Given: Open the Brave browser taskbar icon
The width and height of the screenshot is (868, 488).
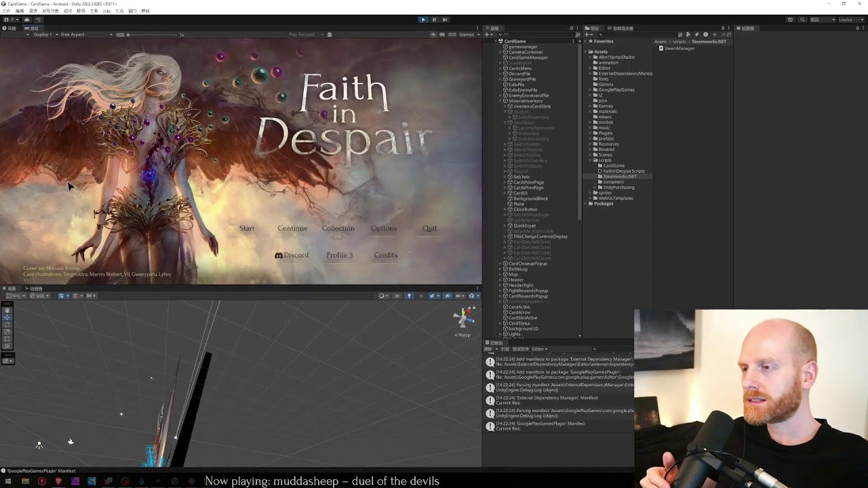Looking at the screenshot, I should click(x=58, y=481).
